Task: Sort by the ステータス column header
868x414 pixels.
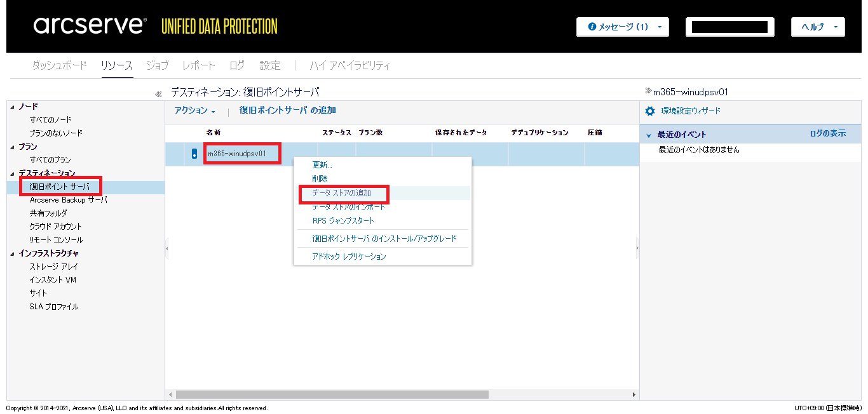Action: [337, 133]
